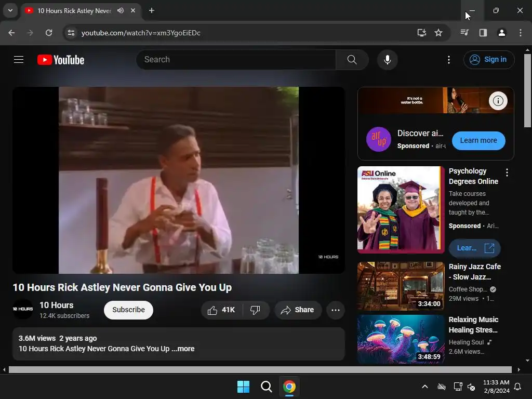This screenshot has width=532, height=399.
Task: Open Relaxing Music Healing Stress title
Action: click(473, 325)
